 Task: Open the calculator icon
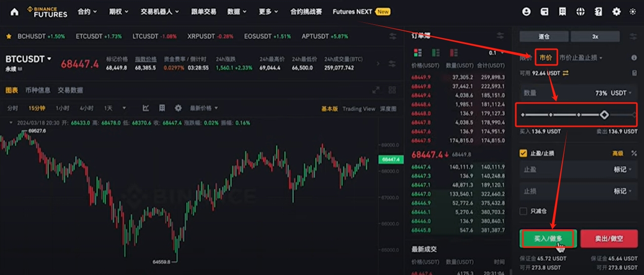point(634,73)
